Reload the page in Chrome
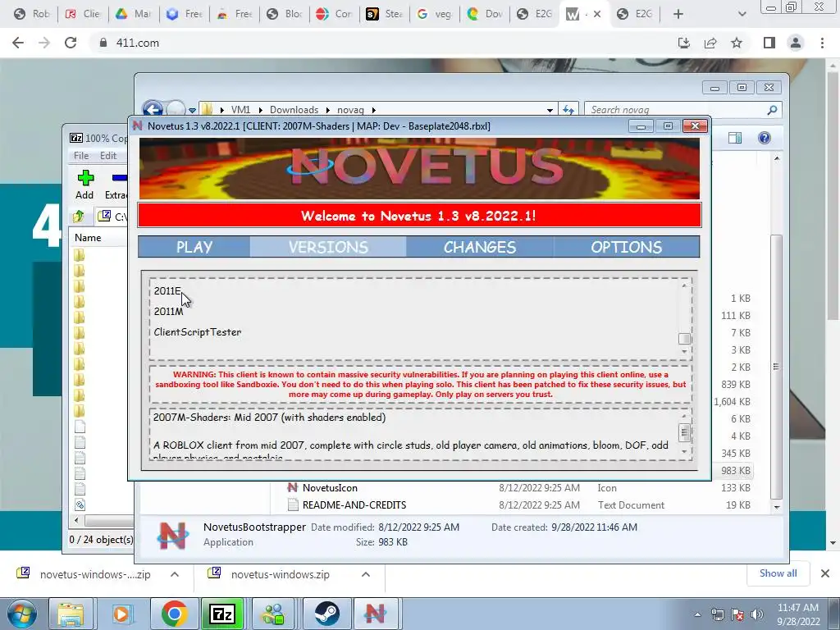This screenshot has height=630, width=840. (71, 43)
